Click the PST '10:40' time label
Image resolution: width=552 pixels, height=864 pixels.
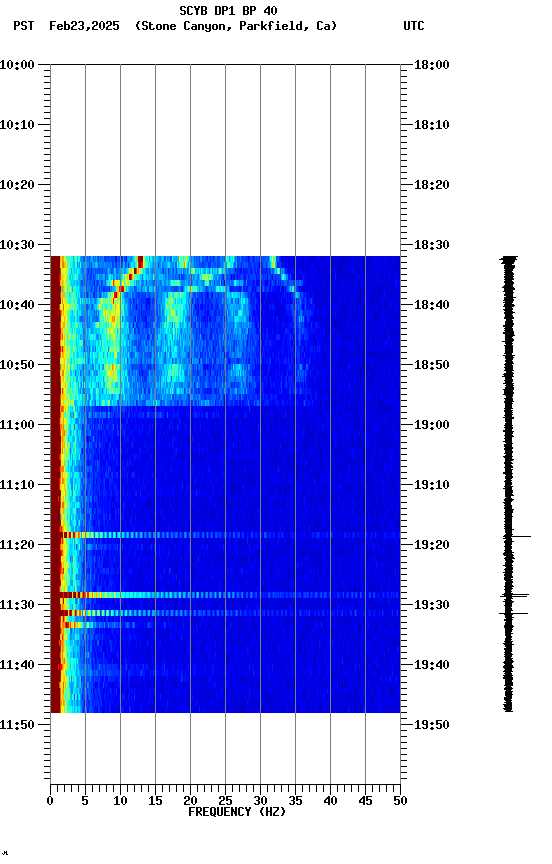click(x=17, y=305)
